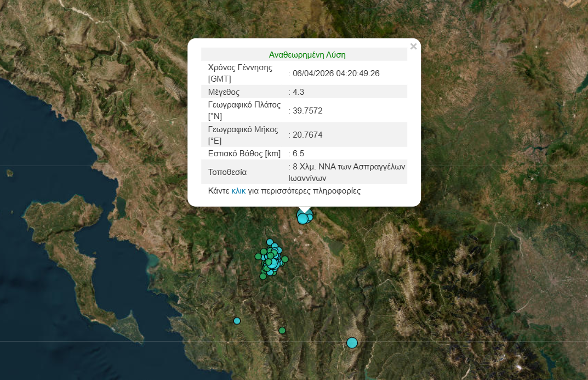Select the leftmost green marker of the cluster
The width and height of the screenshot is (588, 380).
(258, 256)
